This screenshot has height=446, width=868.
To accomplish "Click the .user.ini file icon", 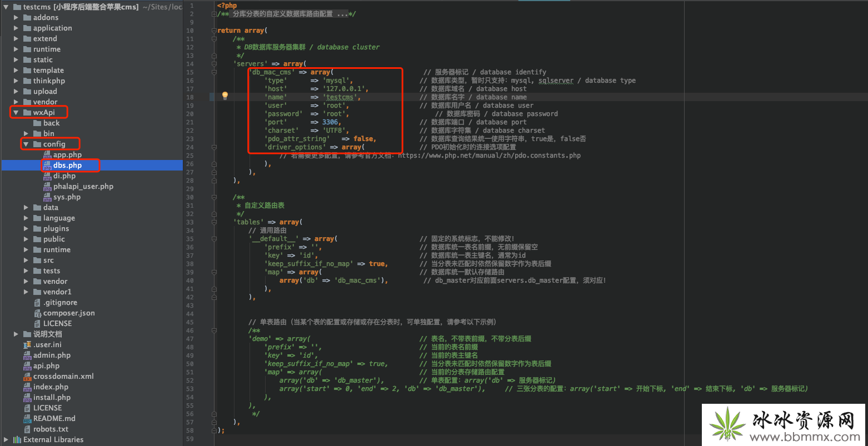I will pyautogui.click(x=27, y=345).
